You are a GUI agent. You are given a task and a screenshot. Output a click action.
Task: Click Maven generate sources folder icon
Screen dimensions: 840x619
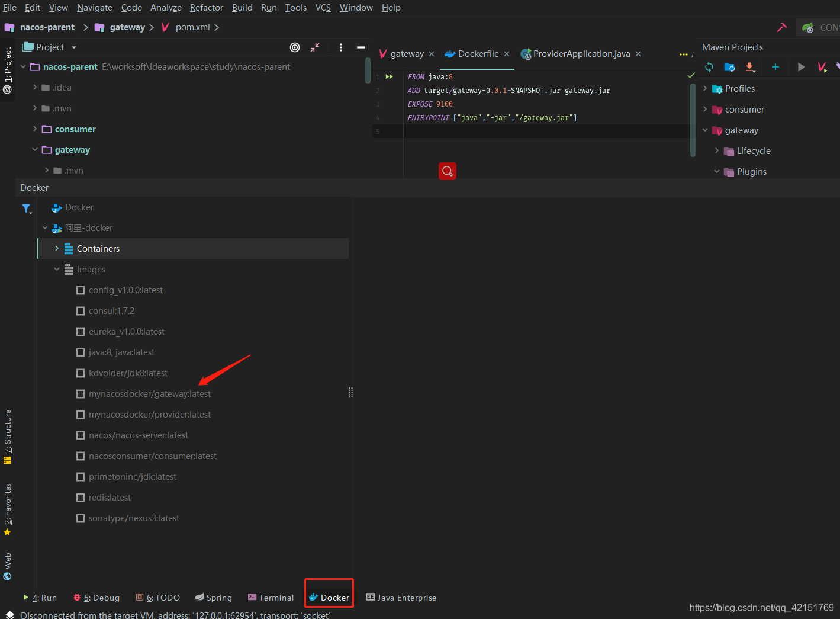[x=729, y=67]
